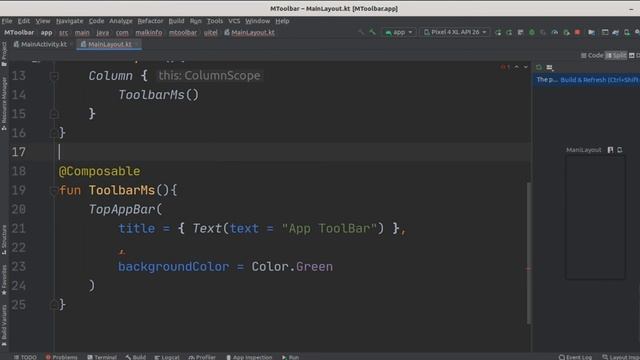The width and height of the screenshot is (640, 360).
Task: Click the preview refresh icon
Action: 539,67
